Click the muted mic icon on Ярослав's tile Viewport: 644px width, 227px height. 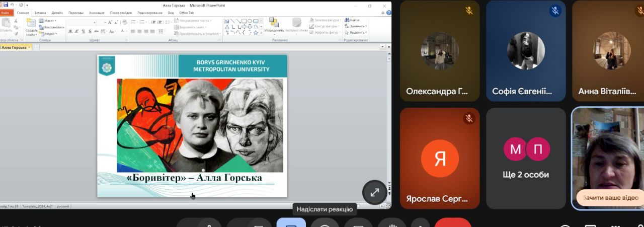469,118
